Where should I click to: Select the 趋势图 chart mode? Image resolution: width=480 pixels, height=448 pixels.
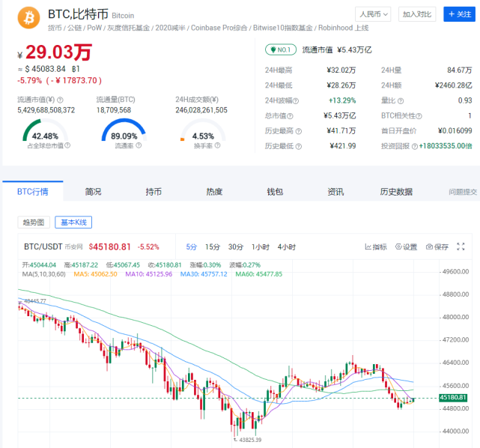[34, 222]
